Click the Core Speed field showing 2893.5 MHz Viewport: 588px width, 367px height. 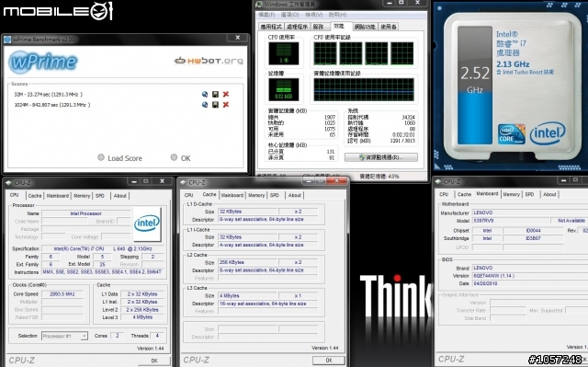[x=62, y=294]
